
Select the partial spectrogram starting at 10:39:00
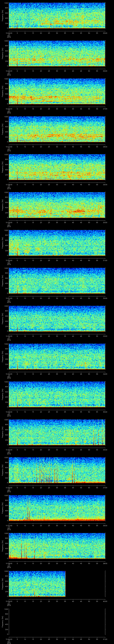click(x=37, y=584)
